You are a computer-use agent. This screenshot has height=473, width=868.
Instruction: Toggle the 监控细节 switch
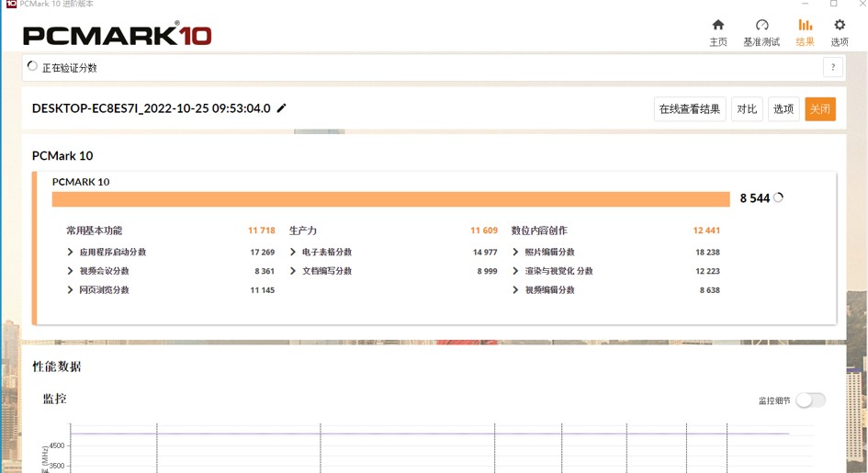coord(810,400)
